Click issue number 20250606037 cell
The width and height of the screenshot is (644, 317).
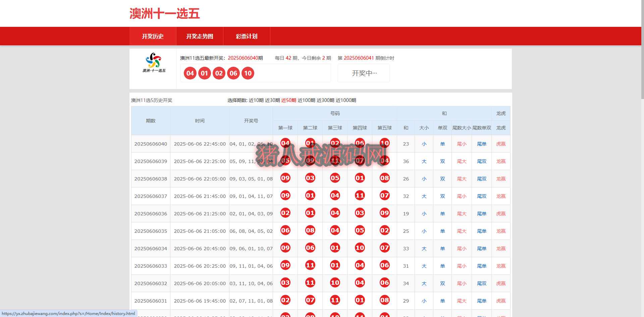click(151, 196)
